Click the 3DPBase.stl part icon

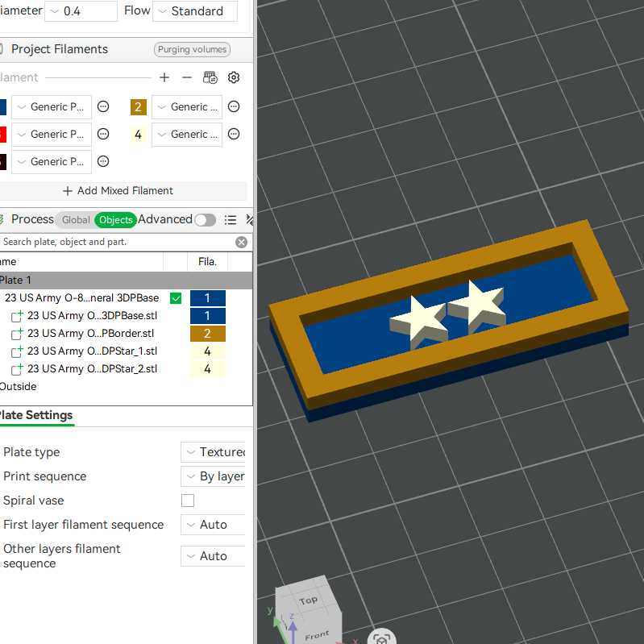(17, 316)
